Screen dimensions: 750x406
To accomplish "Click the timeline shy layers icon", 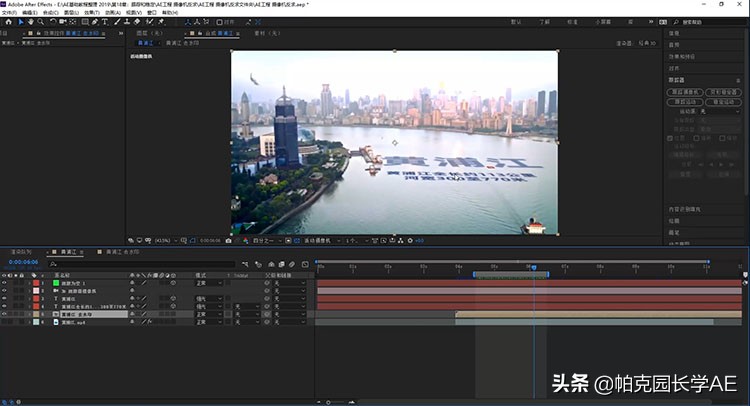I will 271,264.
